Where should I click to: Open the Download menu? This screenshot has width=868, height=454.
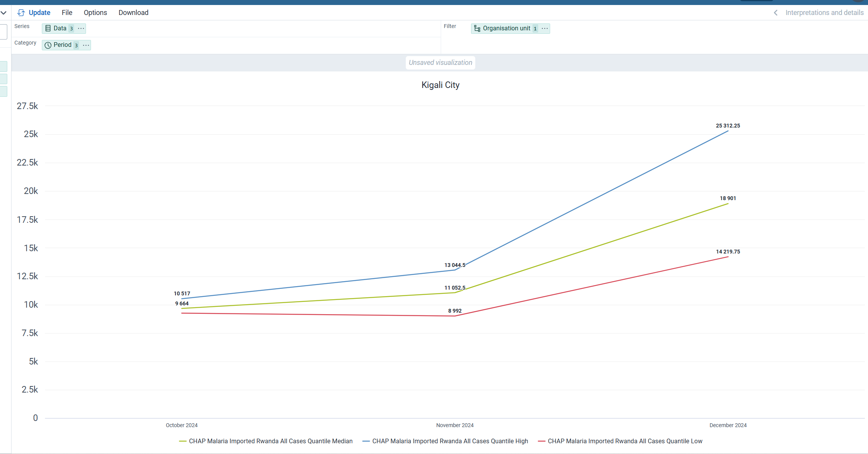[x=133, y=13]
